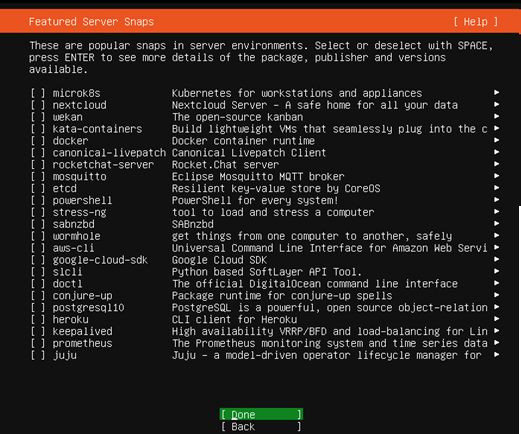Screen dimensions: 521x434
Task: Check the kata-containers checkbox
Action: [38, 129]
